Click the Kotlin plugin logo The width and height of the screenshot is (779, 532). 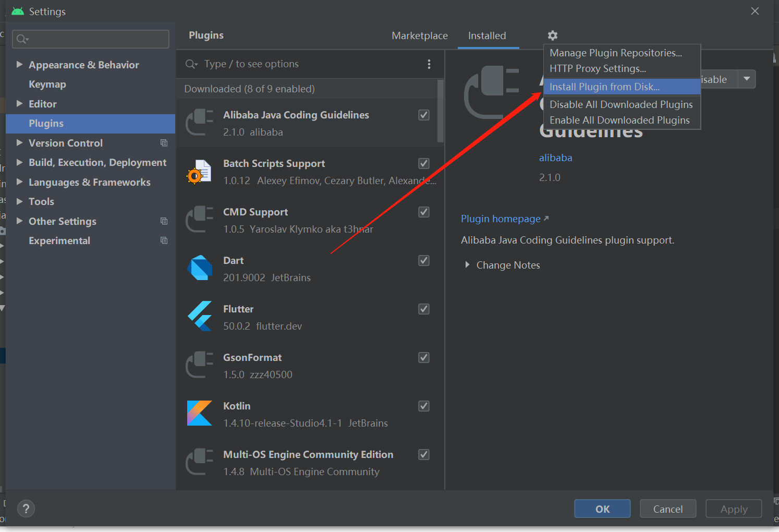click(200, 413)
